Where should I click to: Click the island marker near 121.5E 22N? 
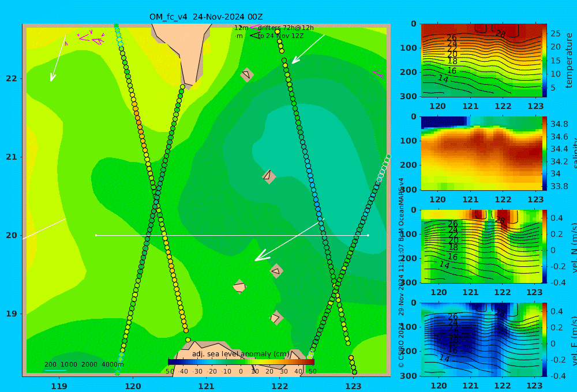(247, 74)
